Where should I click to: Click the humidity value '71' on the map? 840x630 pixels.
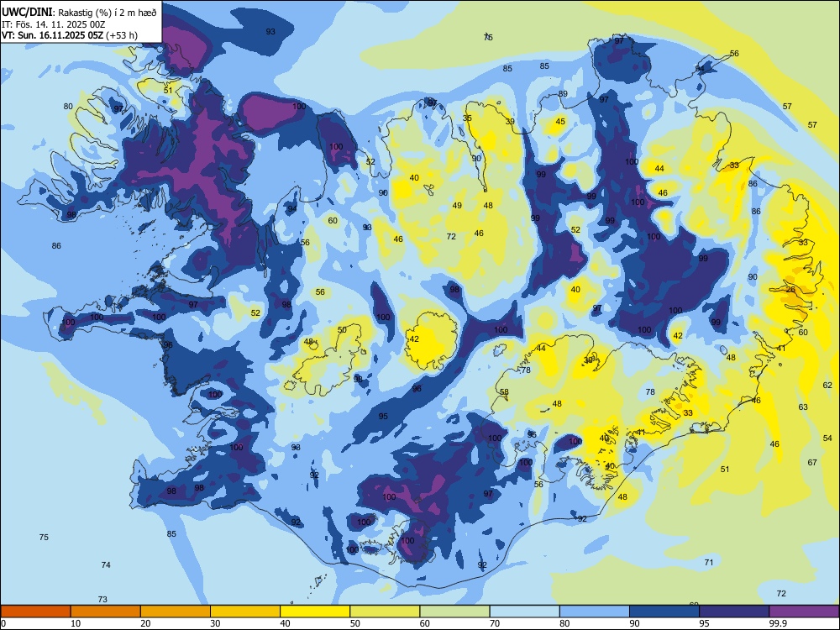pyautogui.click(x=709, y=562)
